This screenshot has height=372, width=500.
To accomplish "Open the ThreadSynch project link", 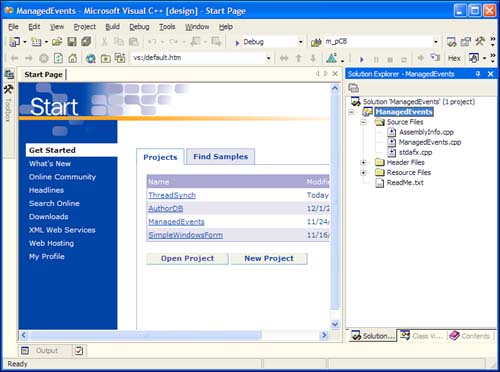I will pos(172,195).
